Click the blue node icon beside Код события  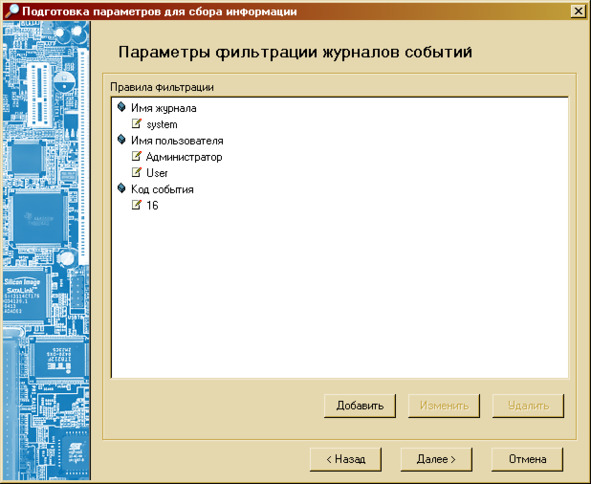(121, 188)
